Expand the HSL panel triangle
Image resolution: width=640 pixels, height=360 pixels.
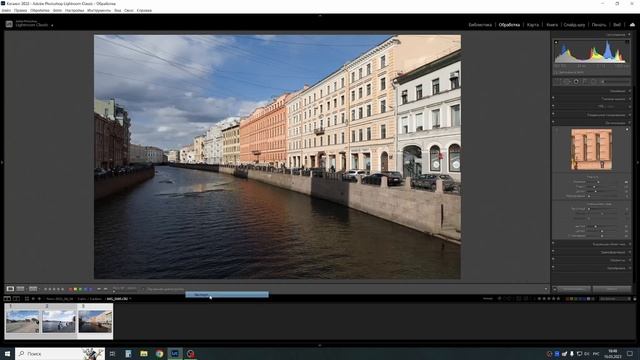point(629,107)
